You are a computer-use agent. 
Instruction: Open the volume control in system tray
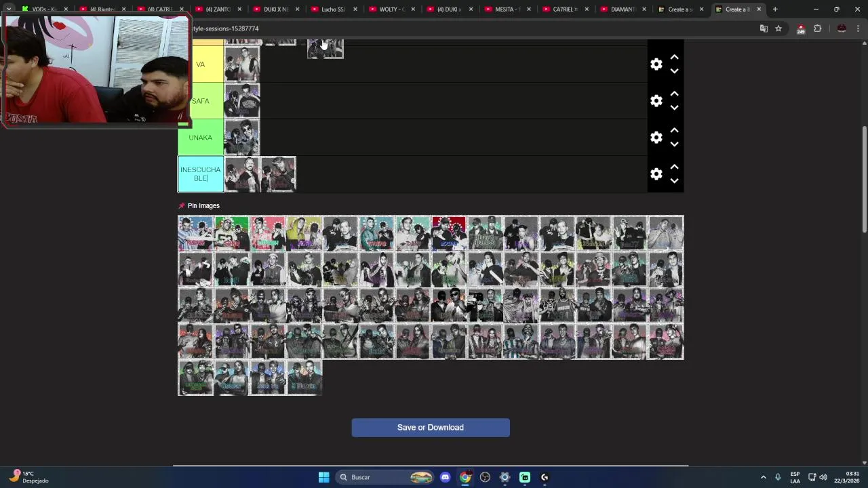823,477
